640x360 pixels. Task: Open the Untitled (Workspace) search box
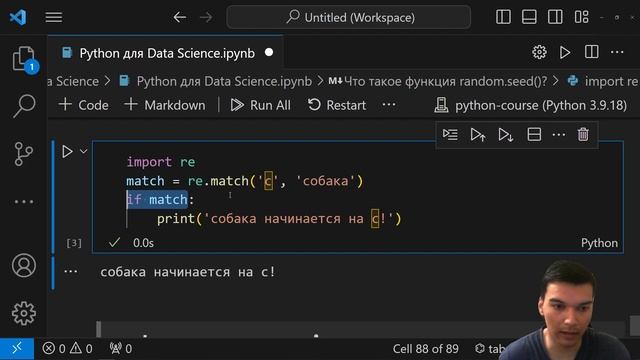(349, 17)
